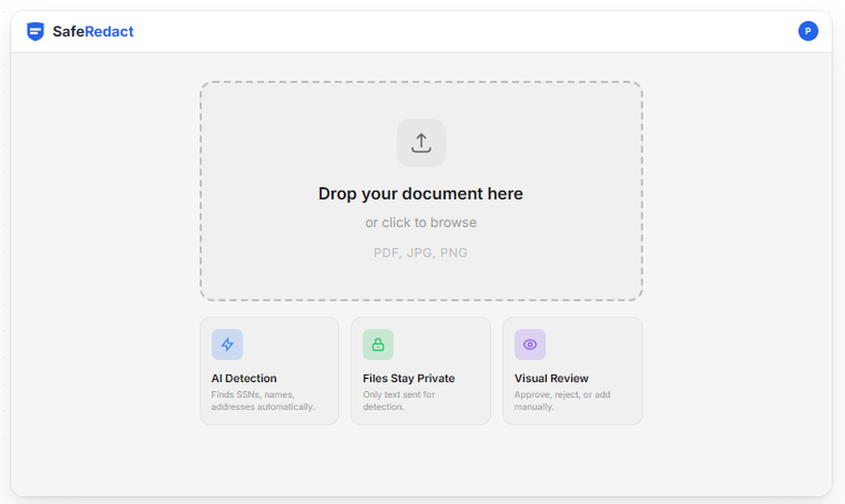The image size is (845, 504).
Task: Select 'or click to browse' text
Action: (421, 222)
